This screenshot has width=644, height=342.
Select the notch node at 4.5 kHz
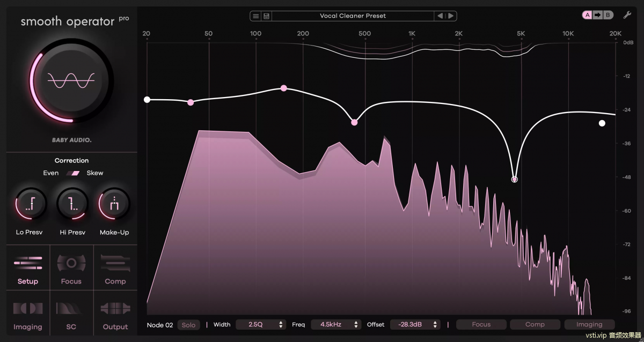[x=515, y=179]
